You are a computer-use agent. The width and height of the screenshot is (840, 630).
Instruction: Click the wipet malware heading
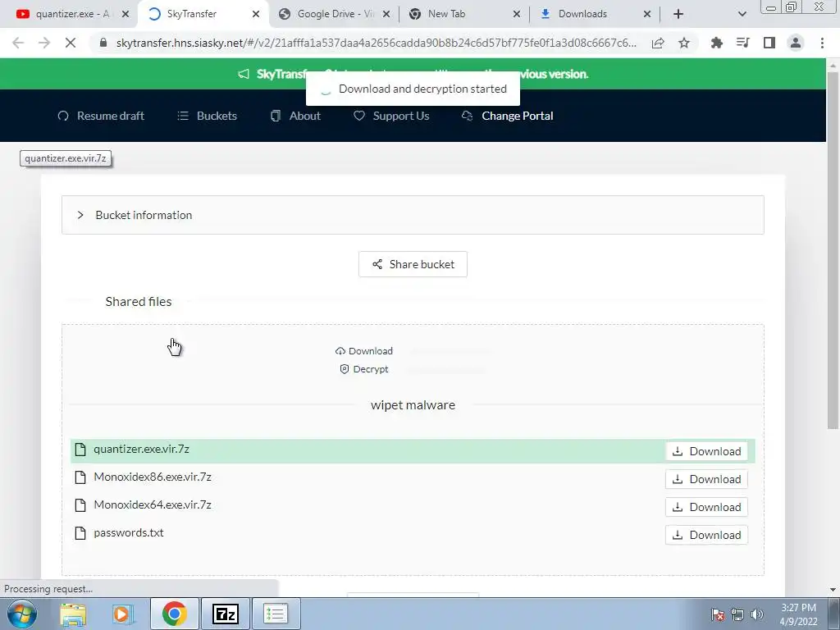(x=413, y=405)
